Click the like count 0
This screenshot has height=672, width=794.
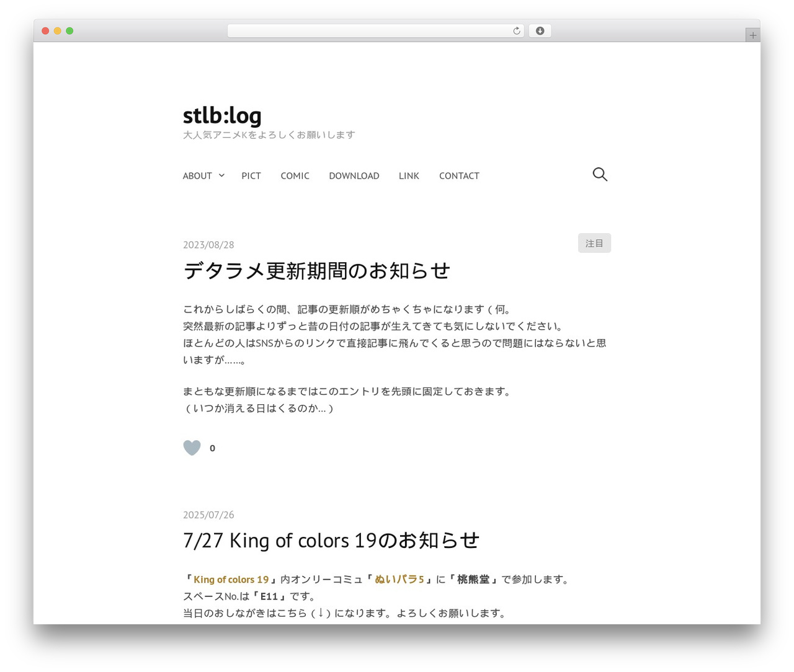coord(212,448)
